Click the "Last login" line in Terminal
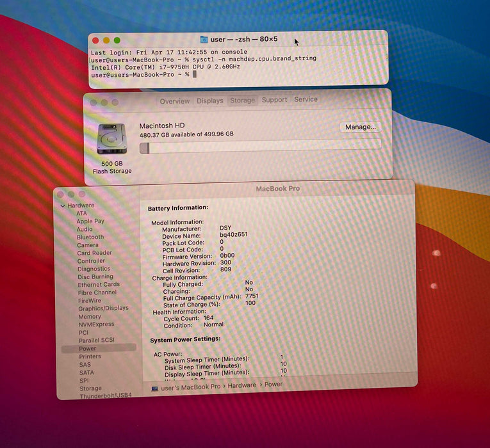This screenshot has width=490, height=448. [x=169, y=52]
